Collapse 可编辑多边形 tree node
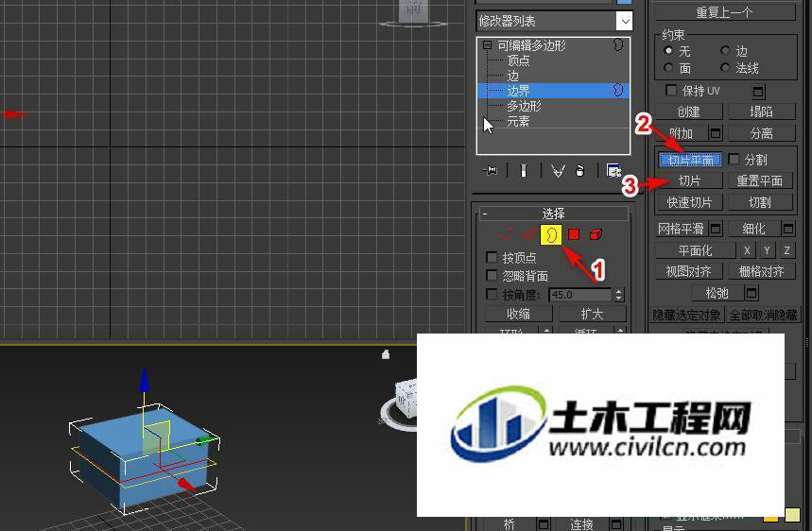Image resolution: width=812 pixels, height=531 pixels. pyautogui.click(x=488, y=45)
